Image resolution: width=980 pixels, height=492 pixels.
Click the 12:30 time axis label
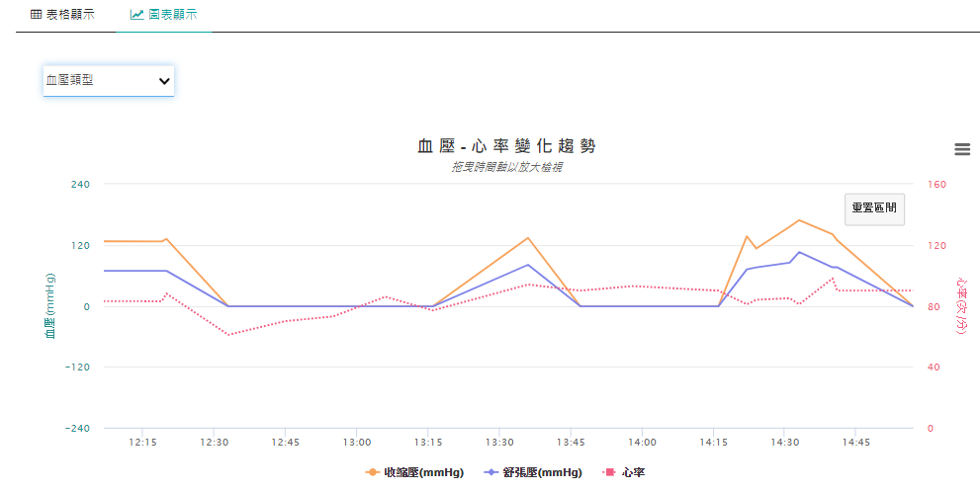point(214,442)
